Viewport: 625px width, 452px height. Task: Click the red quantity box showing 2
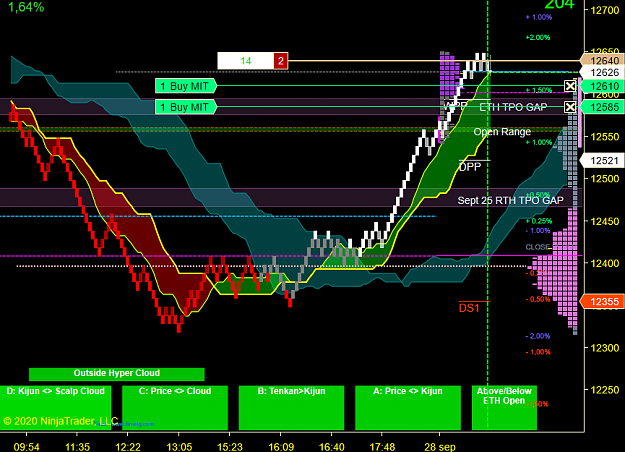[281, 61]
